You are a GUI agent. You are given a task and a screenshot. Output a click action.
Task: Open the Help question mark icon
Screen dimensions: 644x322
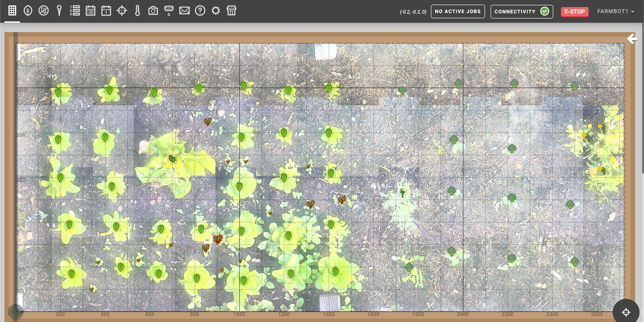coord(200,11)
